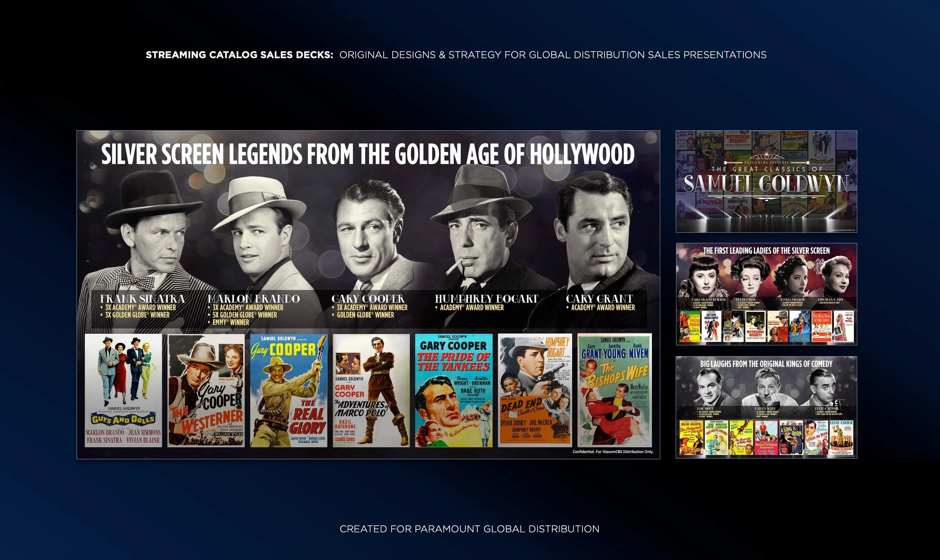Viewport: 940px width, 560px height.
Task: Click the 'Confidential. For ViacomCBS Distribution Only.' note
Action: point(613,452)
